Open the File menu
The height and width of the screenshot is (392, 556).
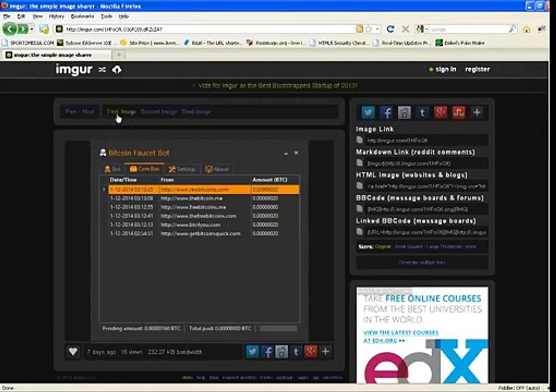pyautogui.click(x=7, y=16)
